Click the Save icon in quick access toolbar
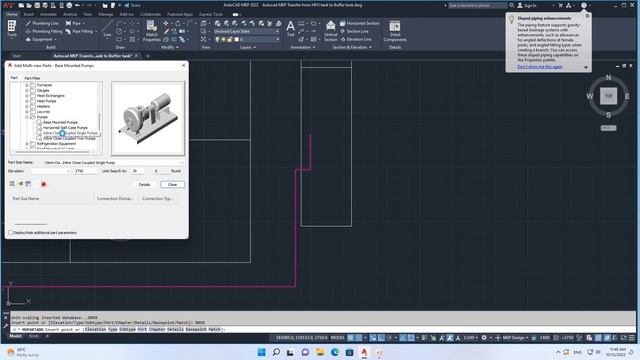The image size is (640, 360). 37,5
